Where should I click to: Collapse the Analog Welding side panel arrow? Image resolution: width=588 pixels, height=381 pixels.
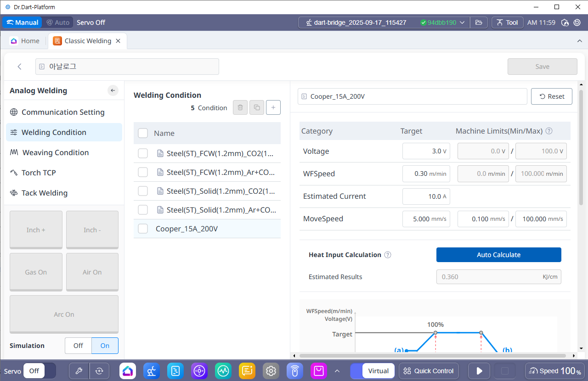coord(113,90)
